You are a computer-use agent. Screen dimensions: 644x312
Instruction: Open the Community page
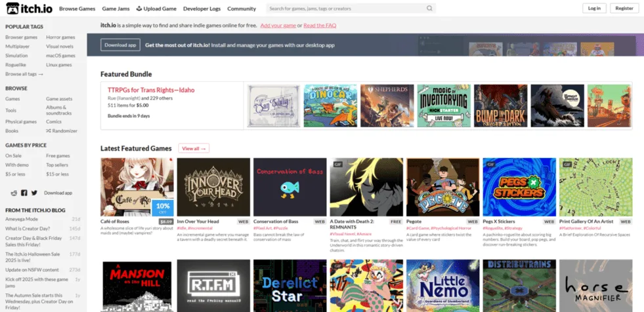pos(242,9)
